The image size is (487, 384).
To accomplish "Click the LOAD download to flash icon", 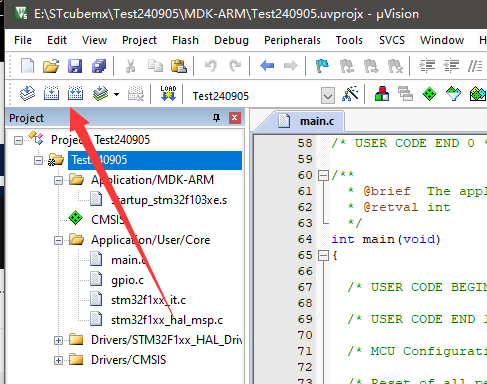I will pos(168,94).
